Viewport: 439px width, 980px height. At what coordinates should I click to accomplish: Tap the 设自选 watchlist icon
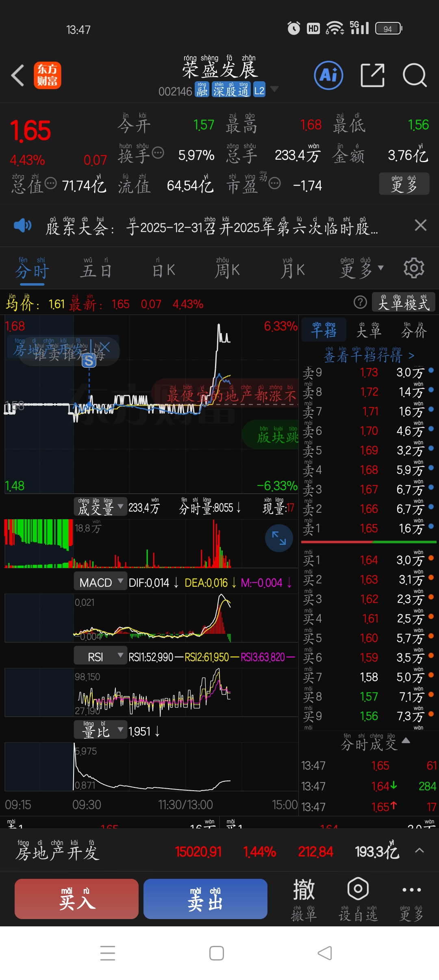pos(358,899)
